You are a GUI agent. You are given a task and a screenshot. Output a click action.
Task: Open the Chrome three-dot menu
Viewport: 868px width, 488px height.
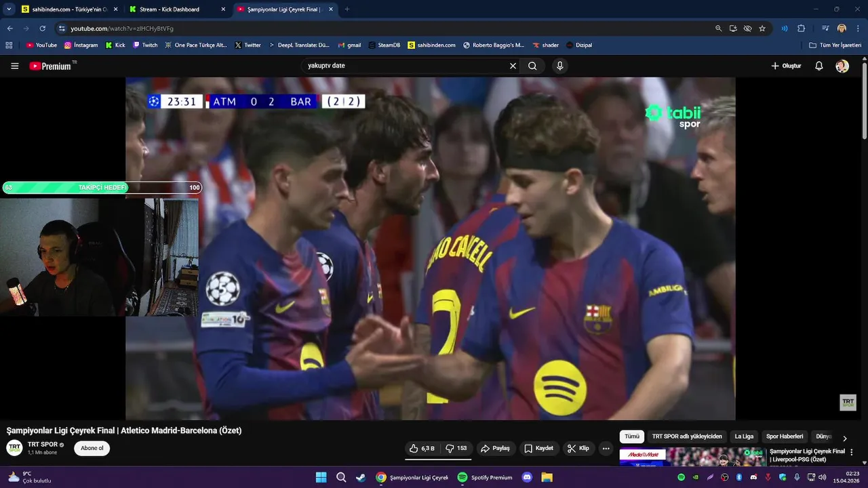pos(858,28)
